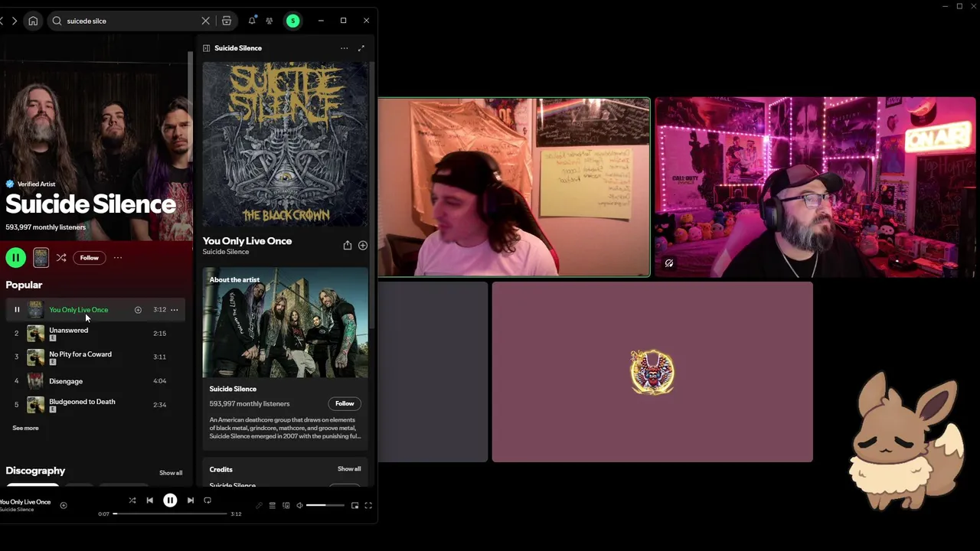The width and height of the screenshot is (980, 551).
Task: Toggle shuffle in the player bar
Action: (x=132, y=500)
